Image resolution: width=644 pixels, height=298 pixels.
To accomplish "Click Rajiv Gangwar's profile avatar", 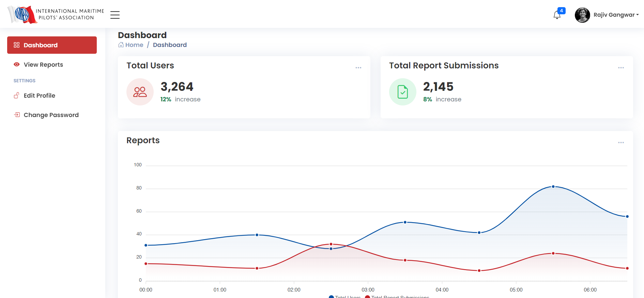I will point(582,15).
